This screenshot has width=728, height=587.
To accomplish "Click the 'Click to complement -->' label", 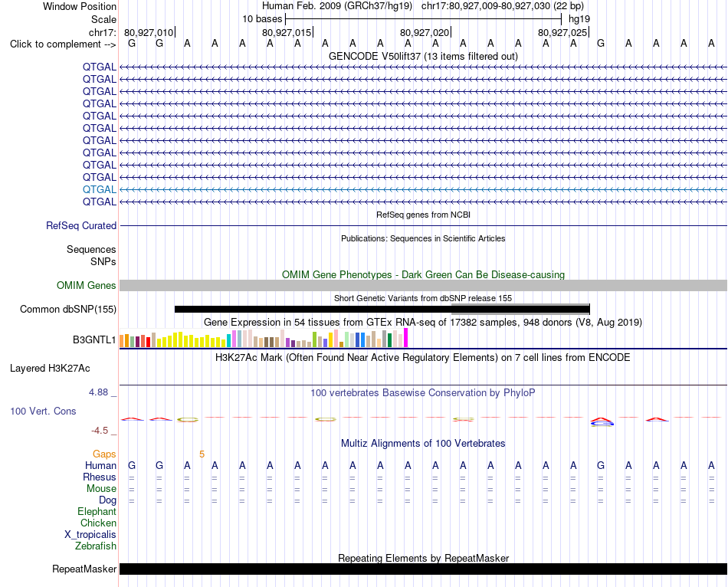I will click(63, 44).
